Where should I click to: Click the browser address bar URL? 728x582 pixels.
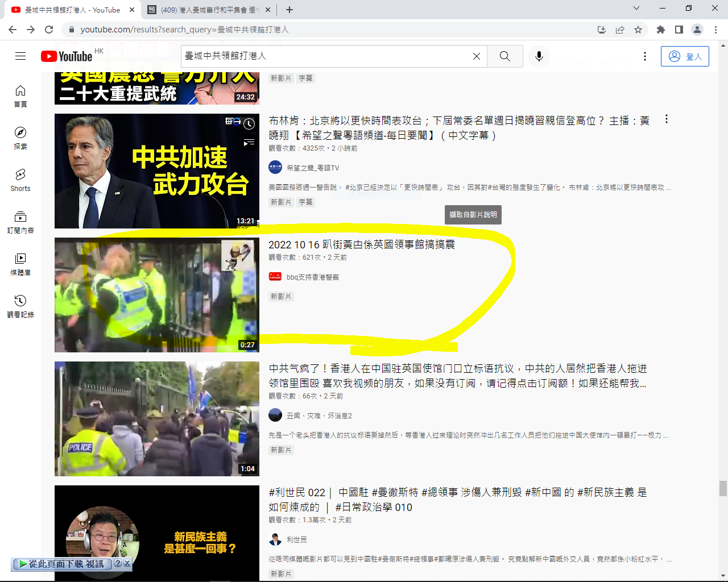tap(184, 30)
